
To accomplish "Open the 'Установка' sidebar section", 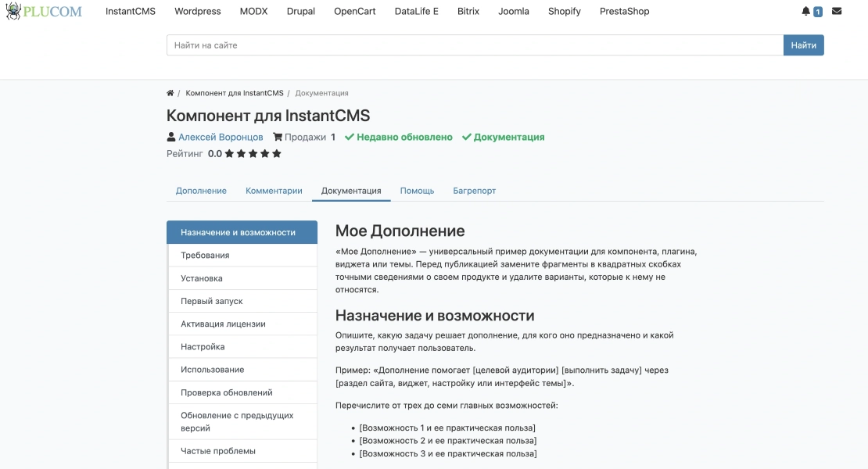I will (242, 278).
